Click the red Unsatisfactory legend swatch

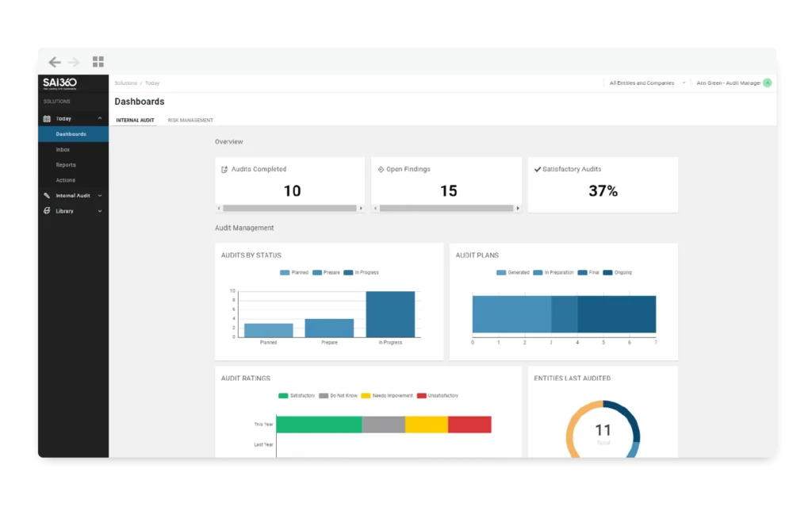423,394
